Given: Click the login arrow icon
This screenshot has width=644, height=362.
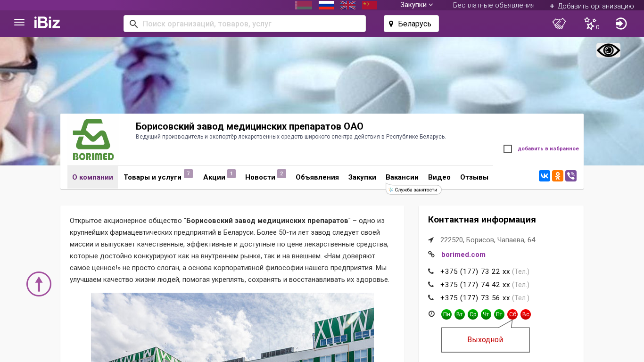Looking at the screenshot, I should coord(621,24).
